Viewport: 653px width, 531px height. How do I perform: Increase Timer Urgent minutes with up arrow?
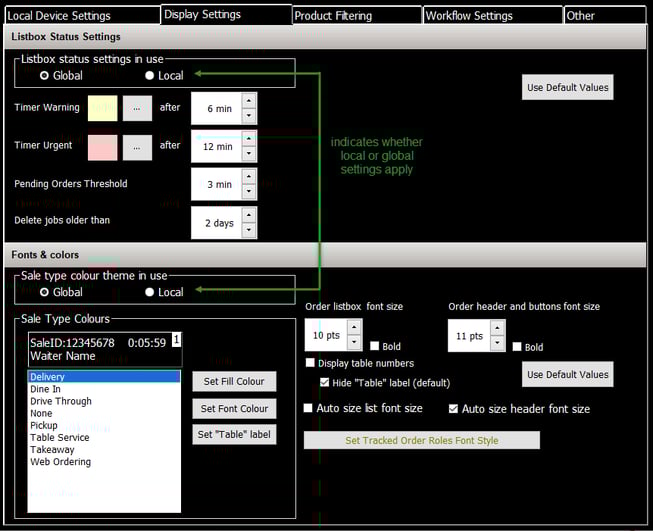(249, 138)
